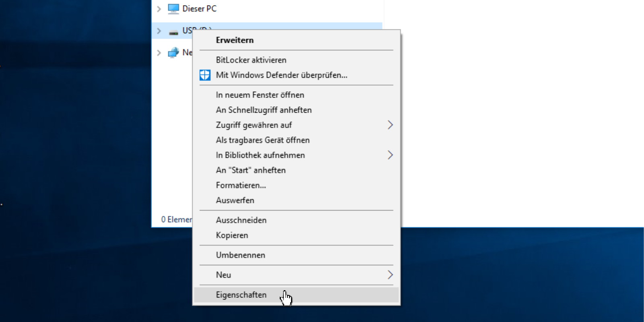Screen dimensions: 644x322
Task: Choose Kopieren in the menu
Action: [296, 235]
